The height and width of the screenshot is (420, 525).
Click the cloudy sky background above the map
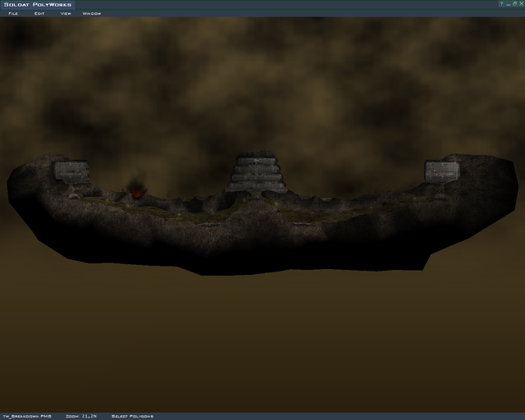[262, 82]
